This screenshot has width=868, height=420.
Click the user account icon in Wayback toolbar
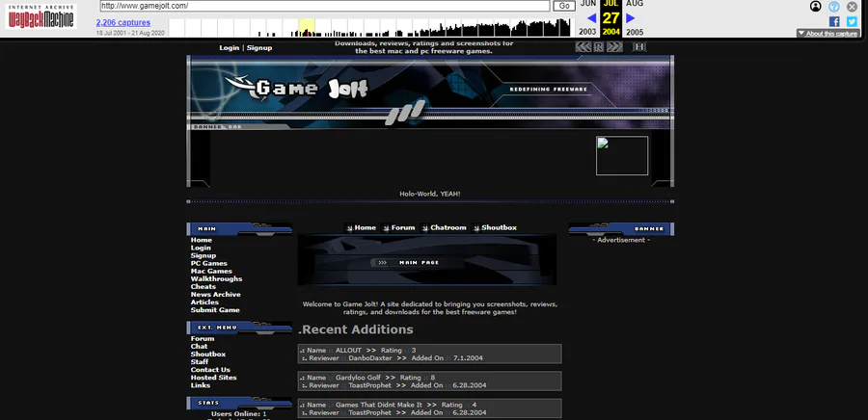(x=815, y=7)
